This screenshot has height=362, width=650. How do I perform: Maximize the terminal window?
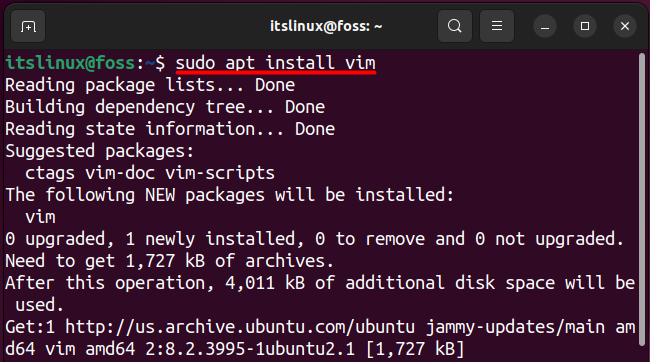tap(585, 27)
